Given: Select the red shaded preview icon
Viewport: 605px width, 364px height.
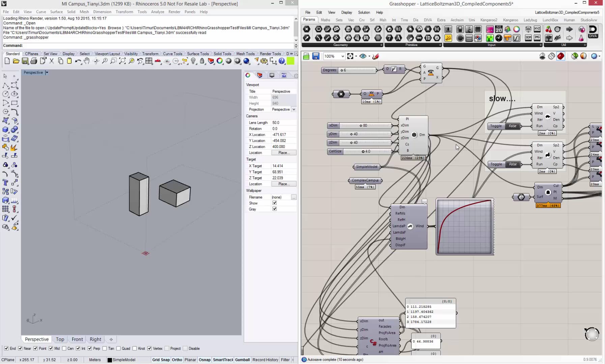Looking at the screenshot, I should (x=560, y=56).
